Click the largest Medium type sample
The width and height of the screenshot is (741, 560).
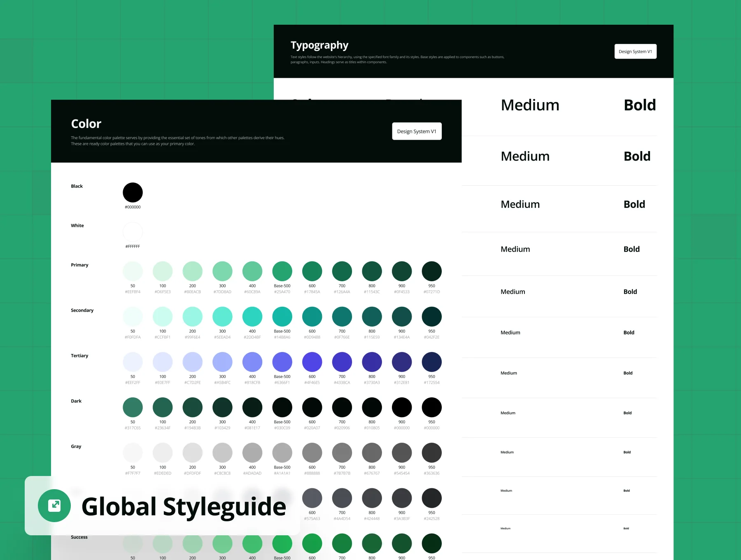point(530,105)
